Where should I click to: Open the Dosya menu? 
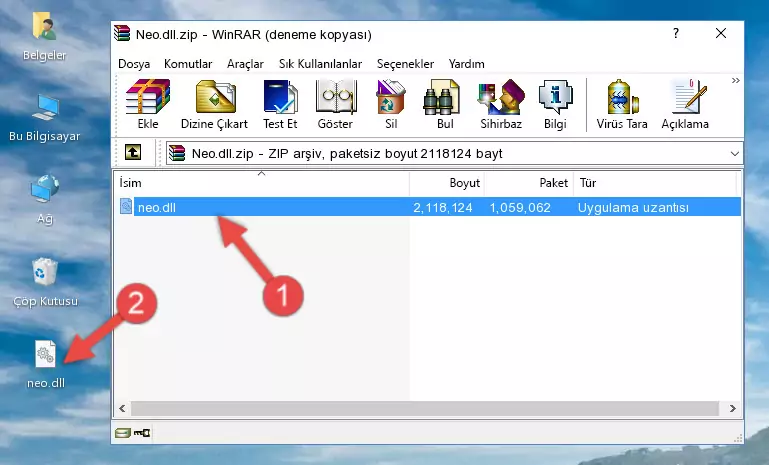pyautogui.click(x=134, y=64)
